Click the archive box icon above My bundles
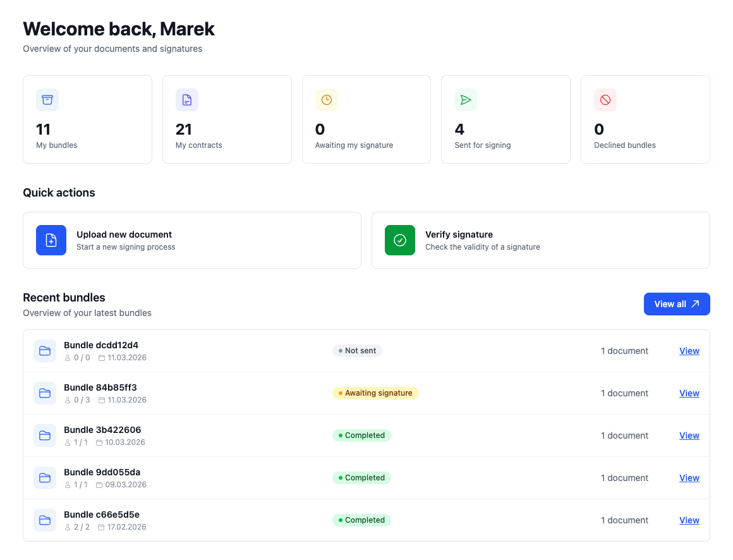 click(47, 100)
